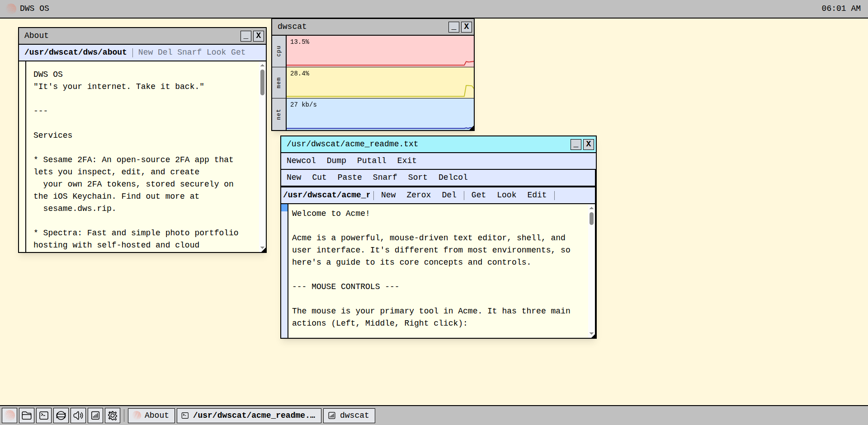Click Del in acme_r file tag

click(449, 195)
